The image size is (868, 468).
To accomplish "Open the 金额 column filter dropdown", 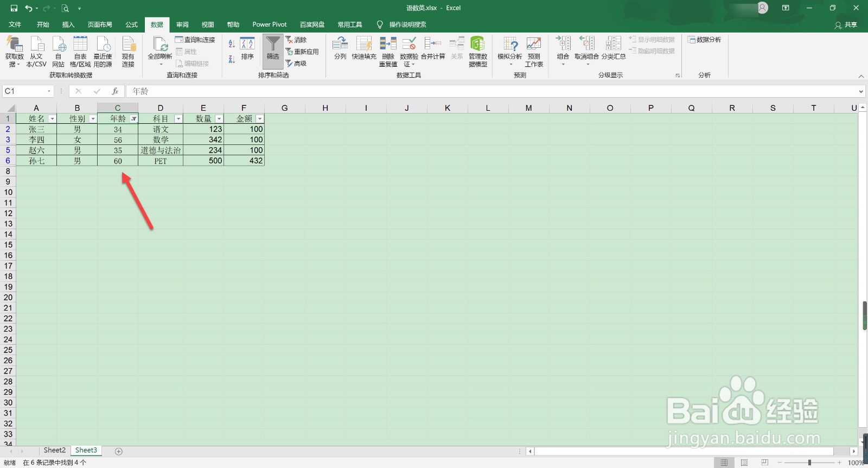I will 260,119.
